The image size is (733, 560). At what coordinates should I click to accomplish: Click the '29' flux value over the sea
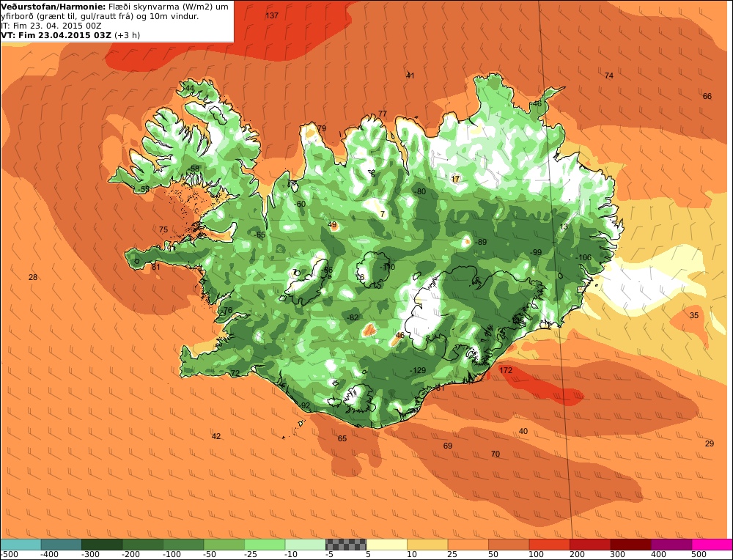click(x=709, y=443)
